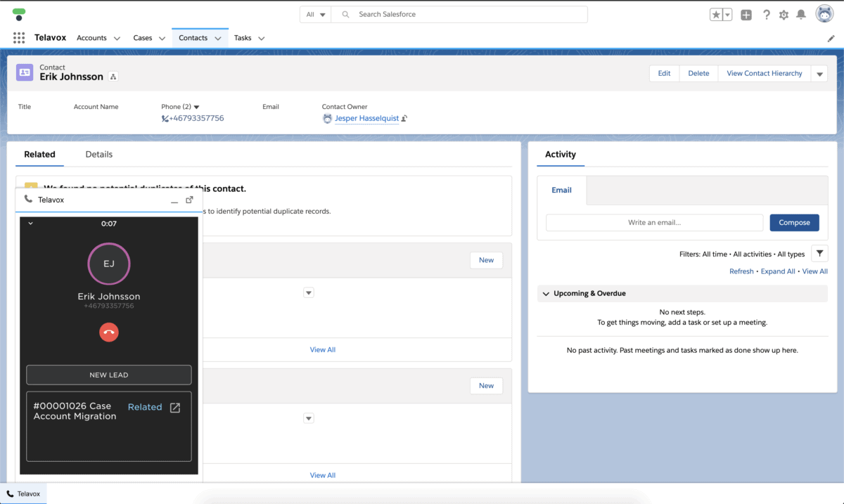The height and width of the screenshot is (504, 844).
Task: Open the Contacts navigation tab
Action: tap(193, 38)
